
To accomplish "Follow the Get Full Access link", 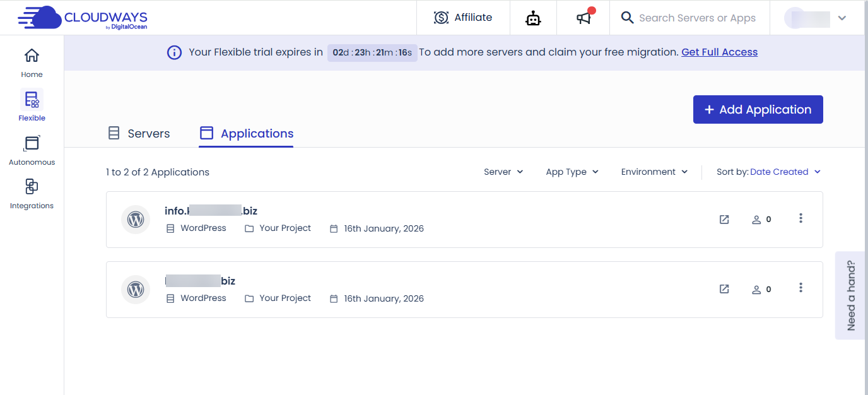I will (x=719, y=52).
